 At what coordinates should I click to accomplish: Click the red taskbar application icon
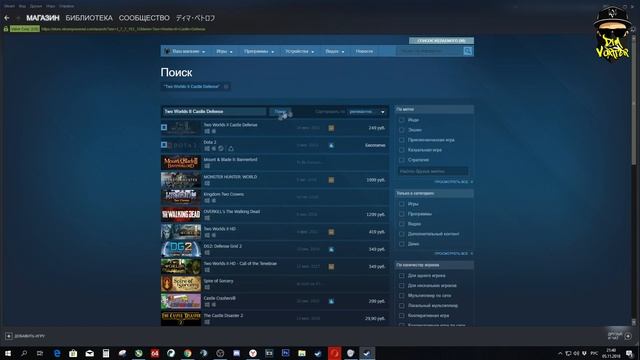click(334, 353)
